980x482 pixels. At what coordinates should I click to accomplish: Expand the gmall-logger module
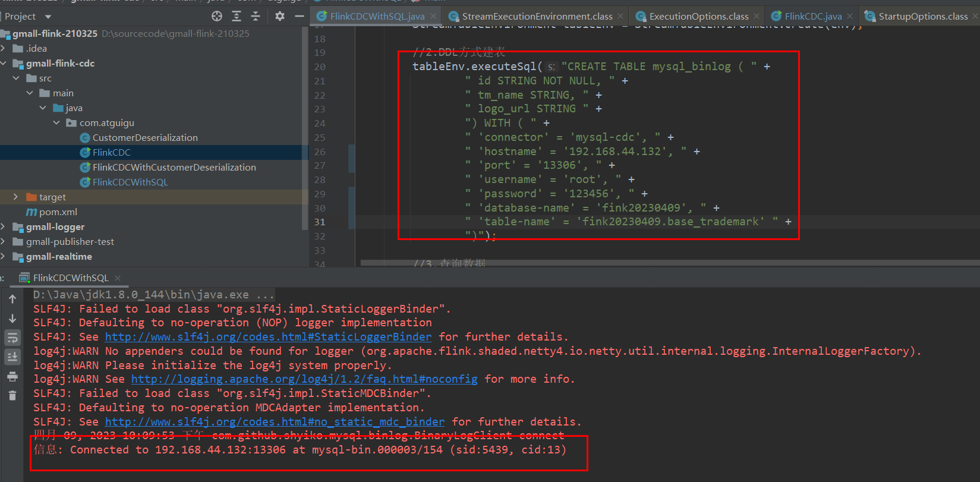tap(3, 226)
